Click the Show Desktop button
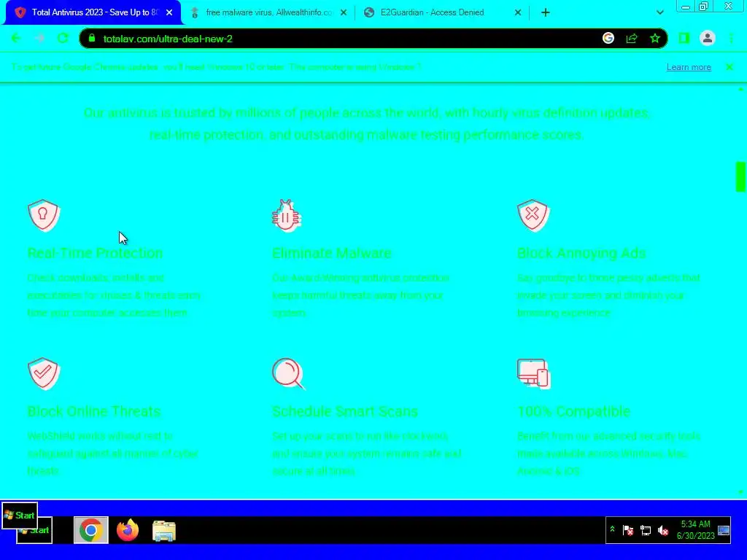 (724, 530)
